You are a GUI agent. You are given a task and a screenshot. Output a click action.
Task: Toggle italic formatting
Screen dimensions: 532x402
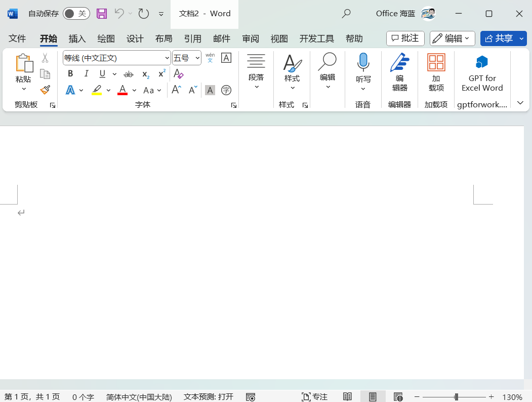[86, 73]
